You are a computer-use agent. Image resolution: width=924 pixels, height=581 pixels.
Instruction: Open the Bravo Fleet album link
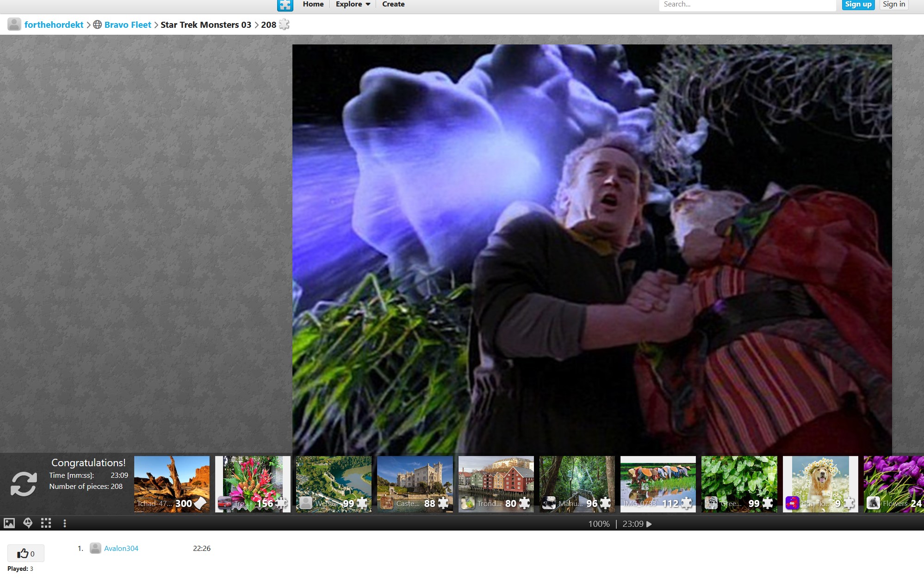click(128, 25)
